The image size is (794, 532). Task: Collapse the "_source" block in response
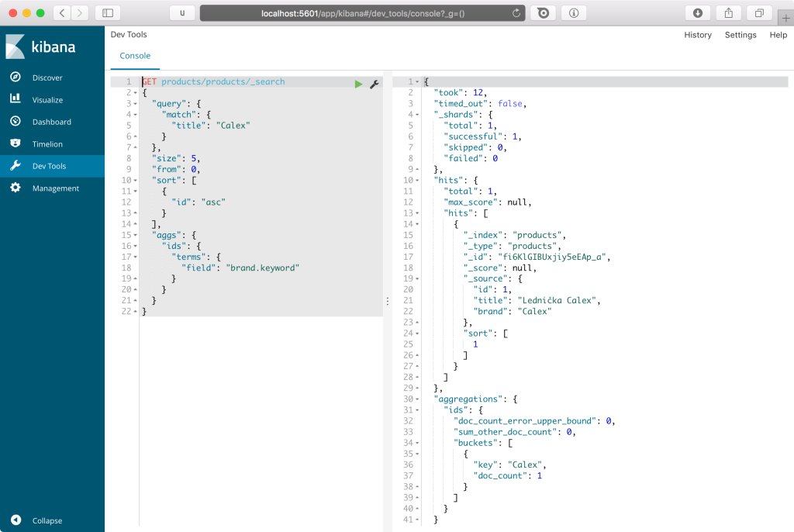417,278
